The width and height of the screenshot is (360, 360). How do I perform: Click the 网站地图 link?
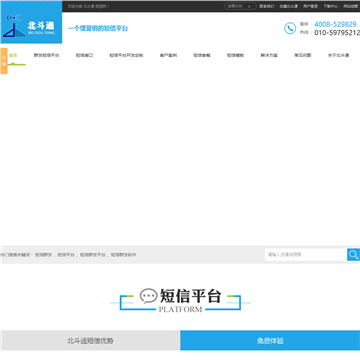(351, 6)
